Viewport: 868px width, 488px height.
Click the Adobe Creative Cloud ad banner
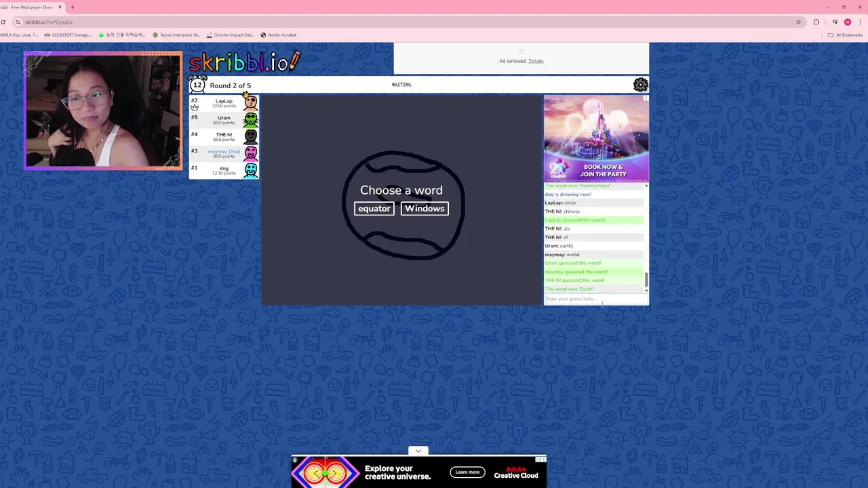tap(419, 472)
